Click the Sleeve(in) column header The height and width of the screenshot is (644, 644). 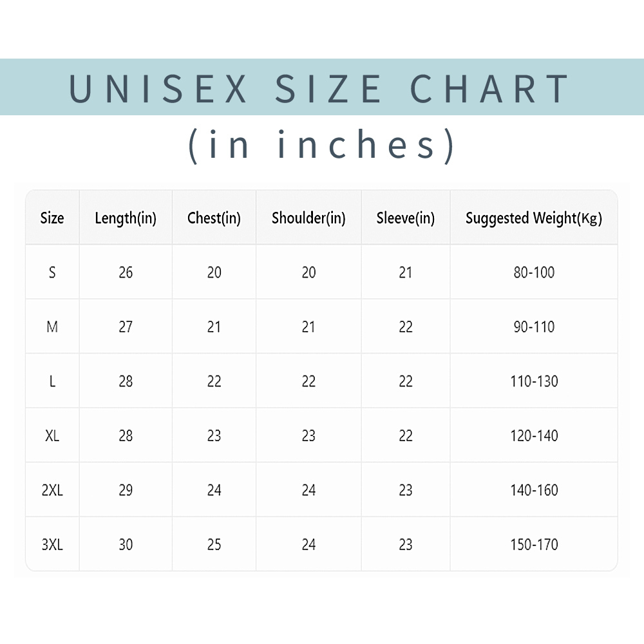point(405,218)
